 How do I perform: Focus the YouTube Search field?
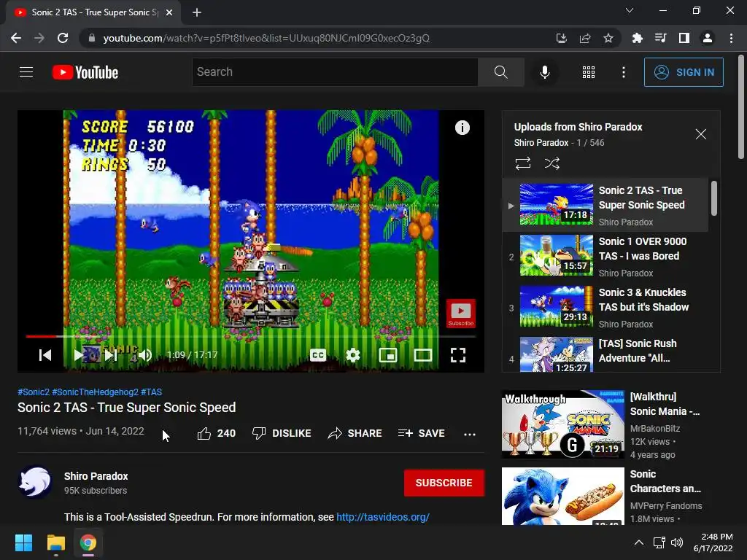[x=335, y=72]
